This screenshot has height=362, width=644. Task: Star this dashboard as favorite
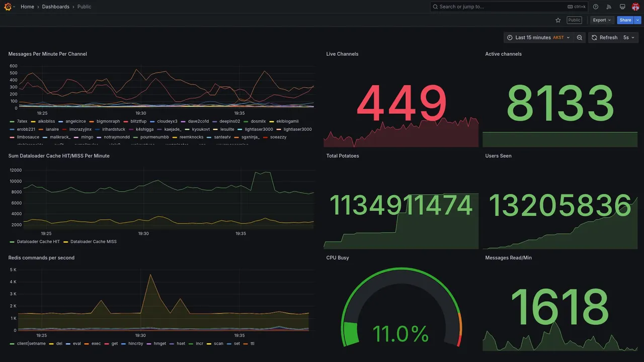click(558, 20)
